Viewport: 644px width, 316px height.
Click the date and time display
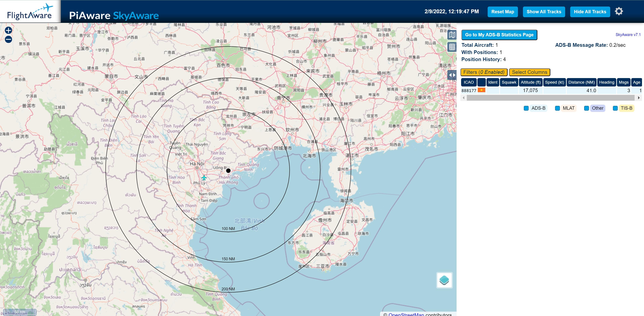click(452, 11)
